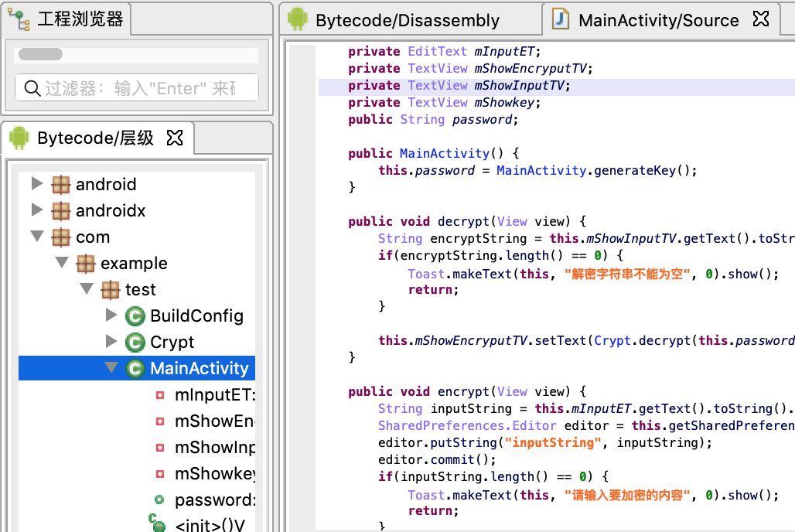Click the magnifier icon in the filter box
This screenshot has height=532, width=795.
32,88
